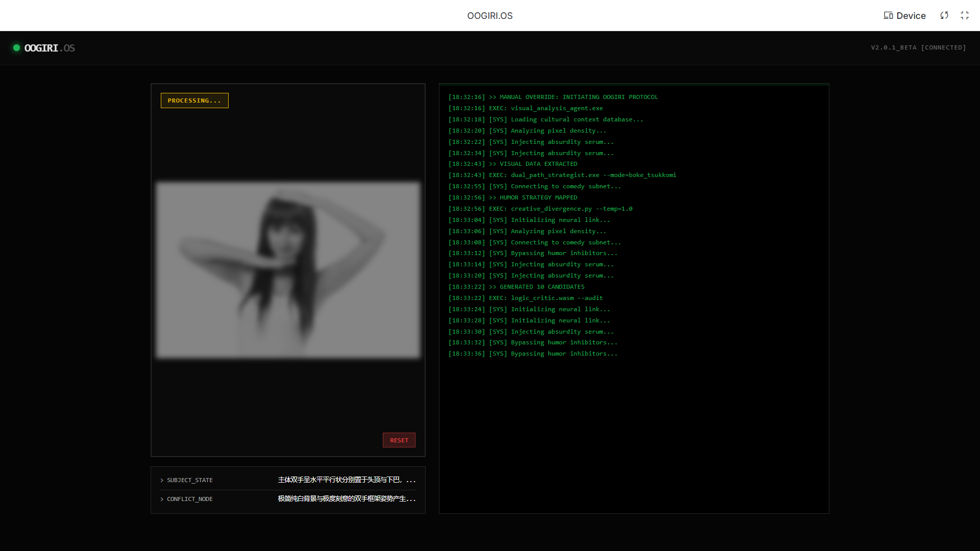This screenshot has height=551, width=980.
Task: Select the visual_analysis_agent.exe log entry
Action: (x=525, y=108)
